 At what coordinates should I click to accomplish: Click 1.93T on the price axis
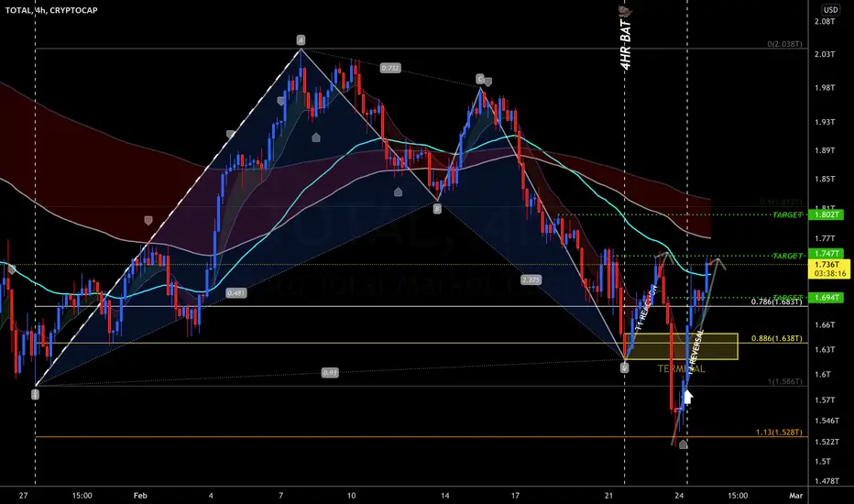click(825, 122)
